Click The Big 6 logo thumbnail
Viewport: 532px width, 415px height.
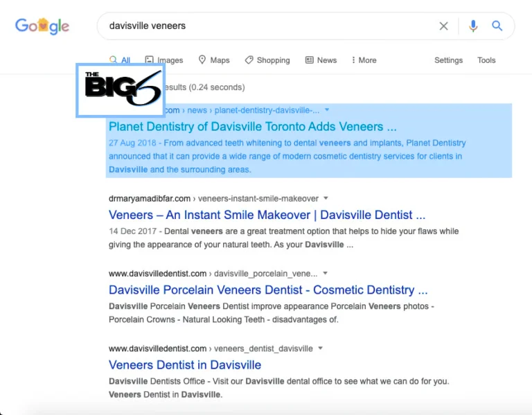pyautogui.click(x=121, y=90)
